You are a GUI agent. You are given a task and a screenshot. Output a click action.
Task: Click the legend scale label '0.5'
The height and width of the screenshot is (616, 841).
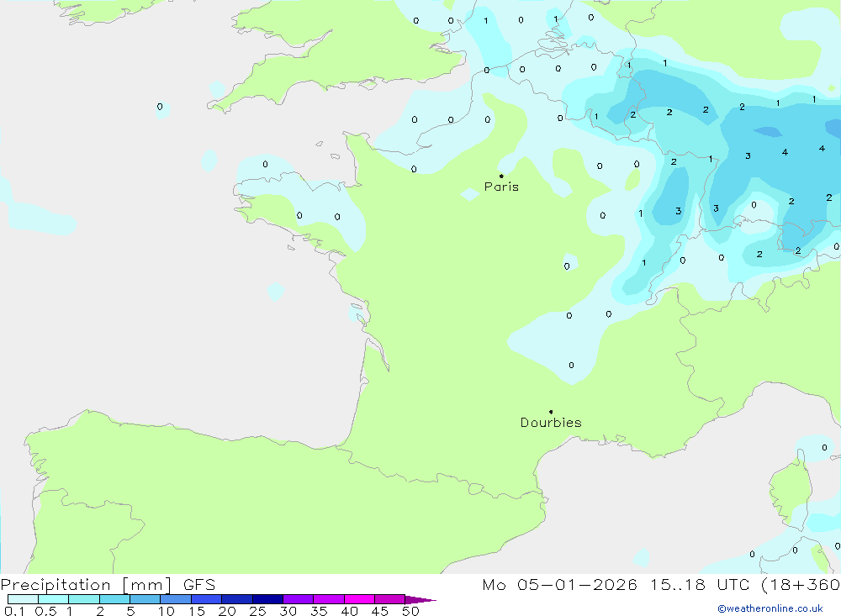pos(45,611)
